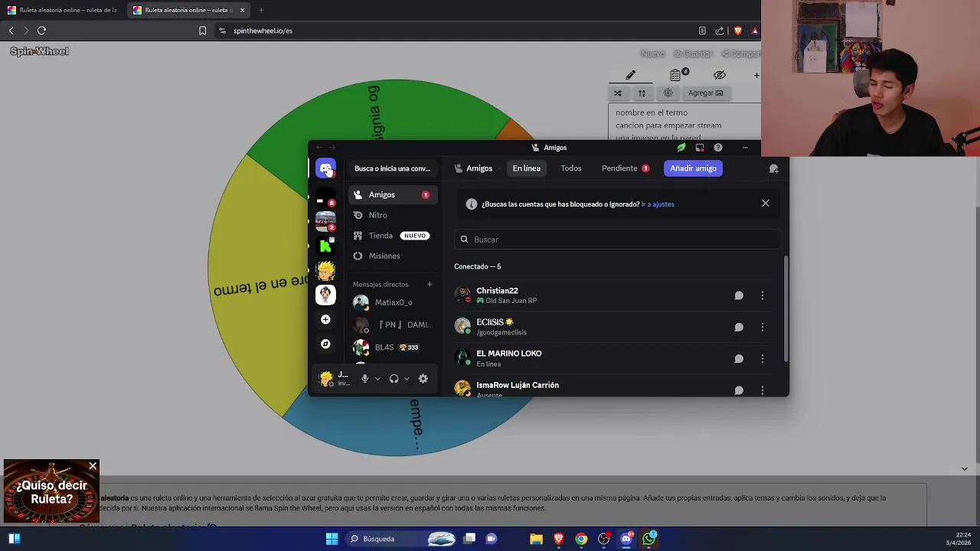Open Discord direct messages home icon
Viewport: 980px width, 551px height.
(325, 168)
